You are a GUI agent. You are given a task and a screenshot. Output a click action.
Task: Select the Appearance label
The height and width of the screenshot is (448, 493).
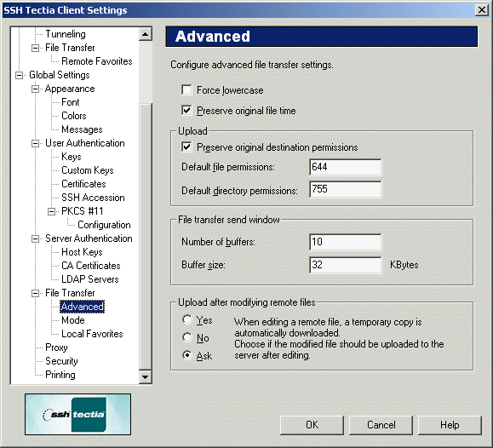[70, 89]
